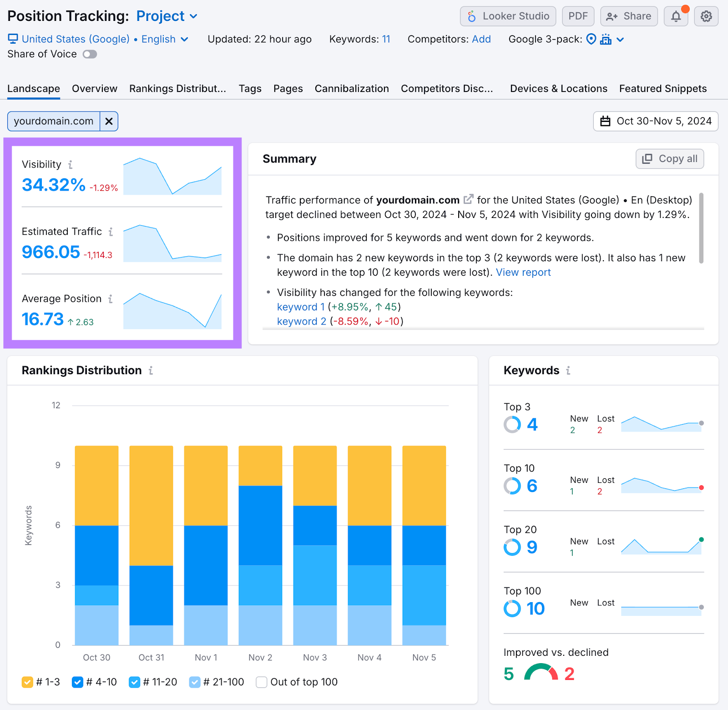Open the Devices & Locations tab
This screenshot has height=710, width=728.
(558, 88)
